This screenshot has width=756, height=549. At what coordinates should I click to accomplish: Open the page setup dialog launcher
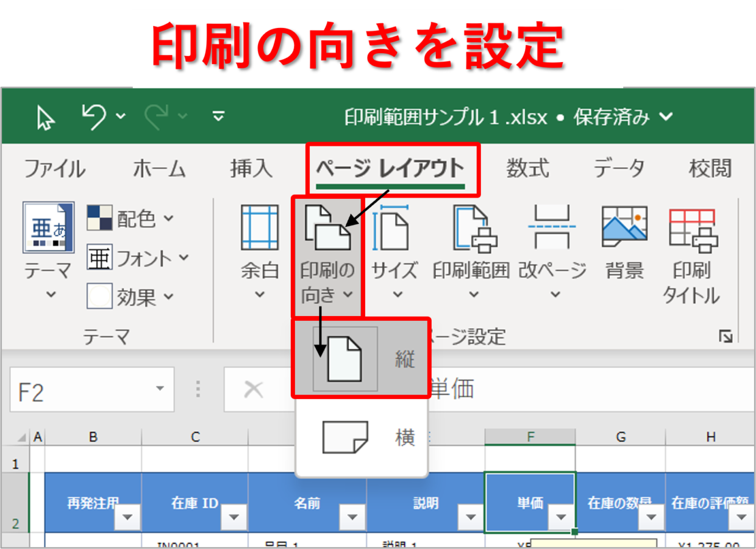point(725,336)
